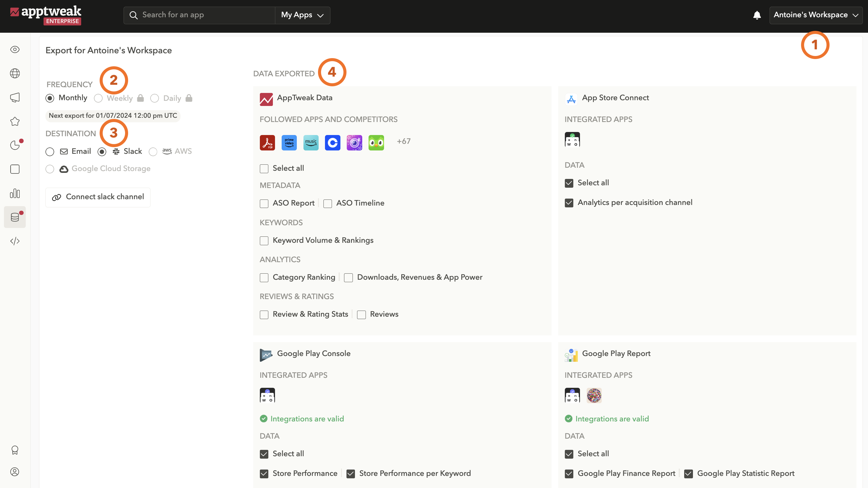Expand Antoine's Workspace dropdown
Viewport: 868px width, 488px height.
coord(816,15)
